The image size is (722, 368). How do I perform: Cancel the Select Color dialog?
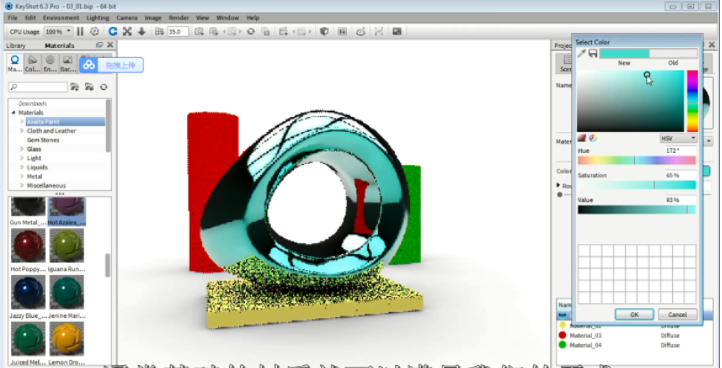(677, 315)
